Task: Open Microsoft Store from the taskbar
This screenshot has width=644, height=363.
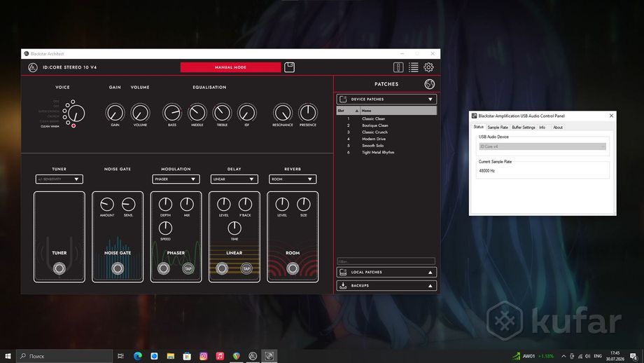Action: (187, 356)
